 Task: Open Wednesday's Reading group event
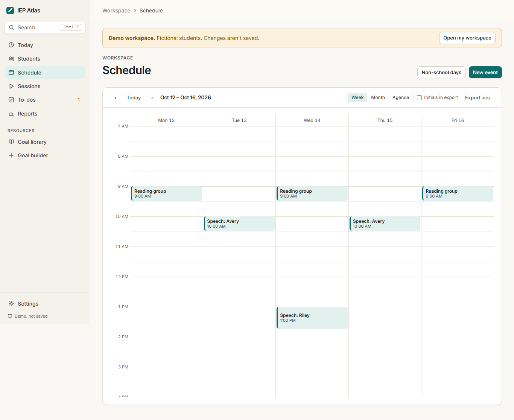(x=312, y=193)
